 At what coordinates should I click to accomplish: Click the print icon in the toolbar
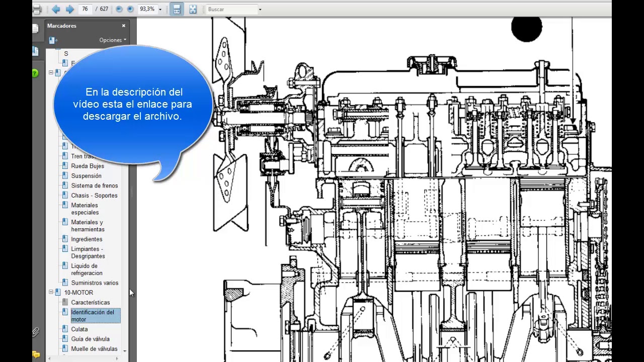36,10
